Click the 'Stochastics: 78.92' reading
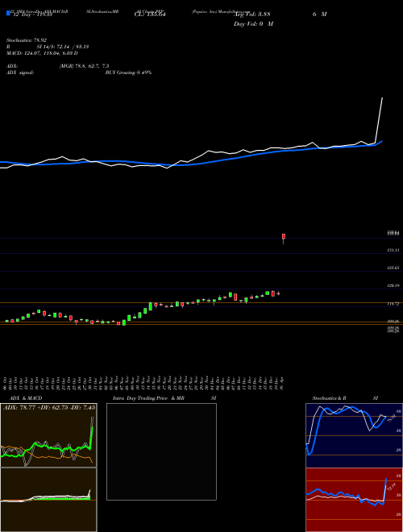This screenshot has height=532, width=403. coord(26,40)
